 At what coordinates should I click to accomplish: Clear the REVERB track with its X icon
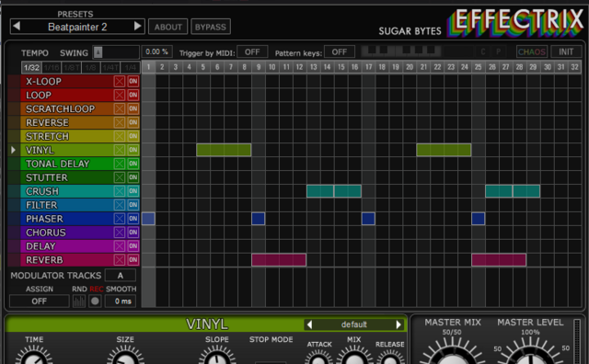click(120, 260)
